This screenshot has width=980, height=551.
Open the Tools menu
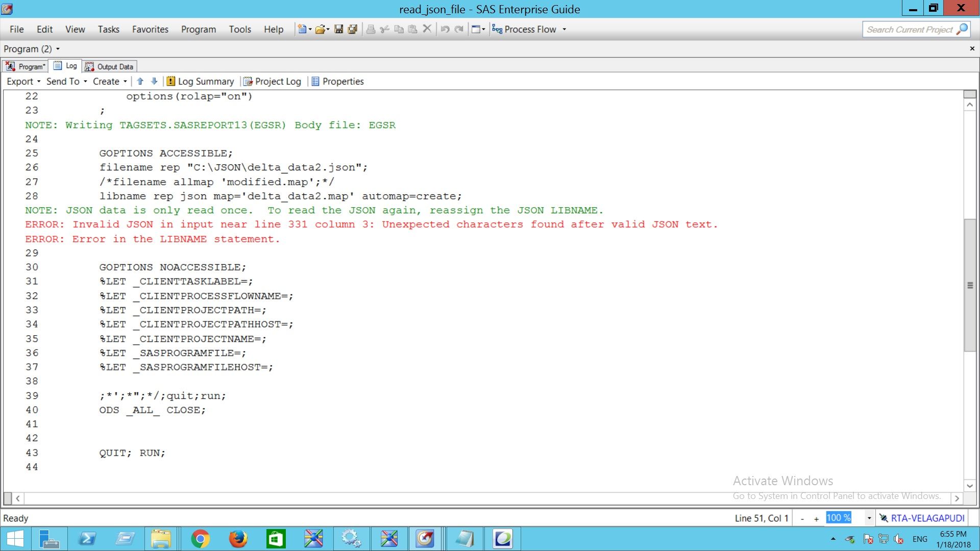coord(240,29)
